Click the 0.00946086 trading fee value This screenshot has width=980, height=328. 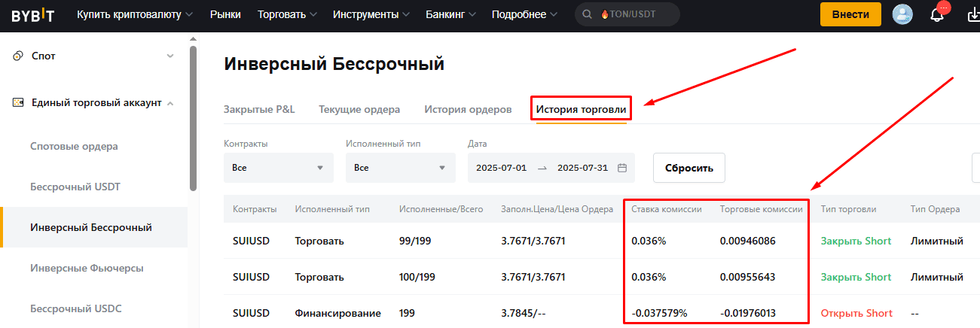748,241
